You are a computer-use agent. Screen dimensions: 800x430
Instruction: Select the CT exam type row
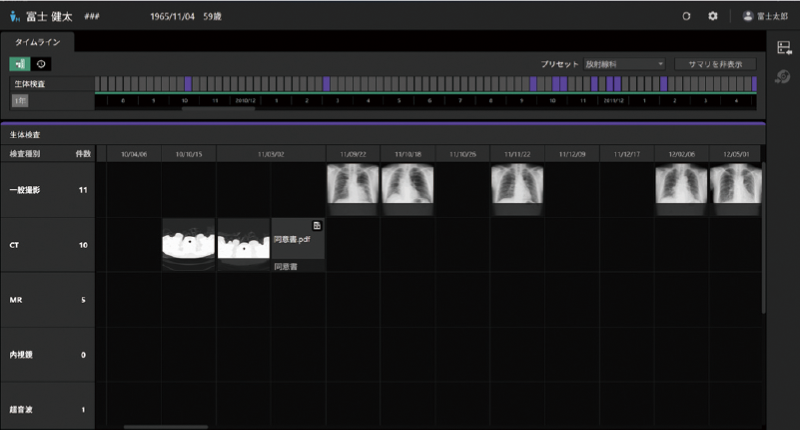click(x=48, y=245)
